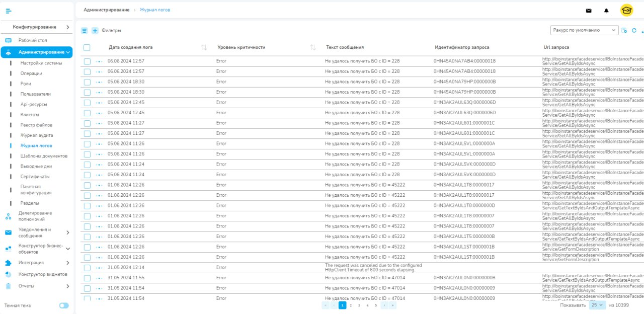This screenshot has height=314, width=644.
Task: Open Сертификаты menu item
Action: tap(35, 177)
